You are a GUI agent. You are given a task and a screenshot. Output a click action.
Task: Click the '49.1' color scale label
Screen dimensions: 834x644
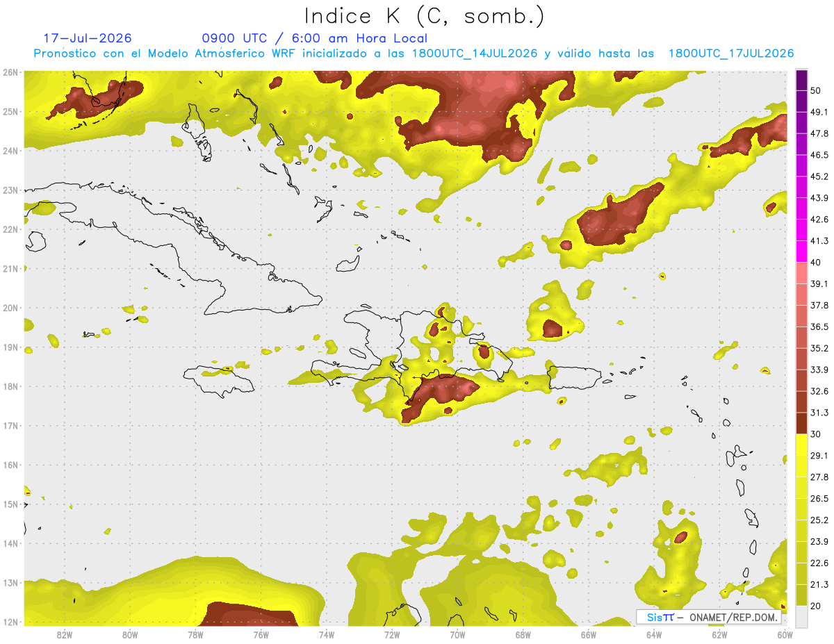click(819, 112)
